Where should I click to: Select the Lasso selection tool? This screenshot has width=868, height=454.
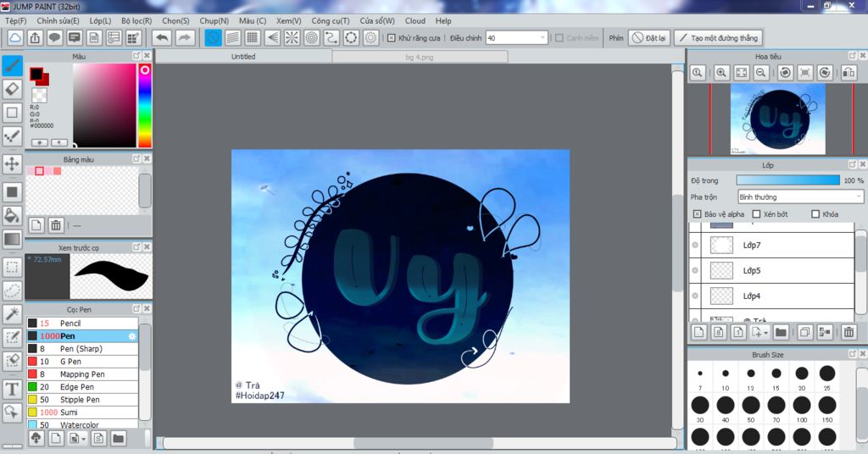(12, 291)
